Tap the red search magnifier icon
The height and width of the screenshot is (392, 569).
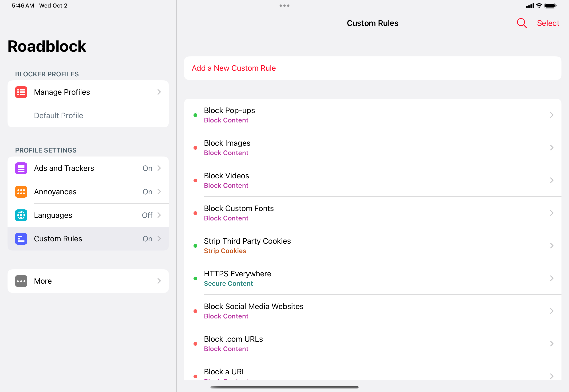point(521,23)
